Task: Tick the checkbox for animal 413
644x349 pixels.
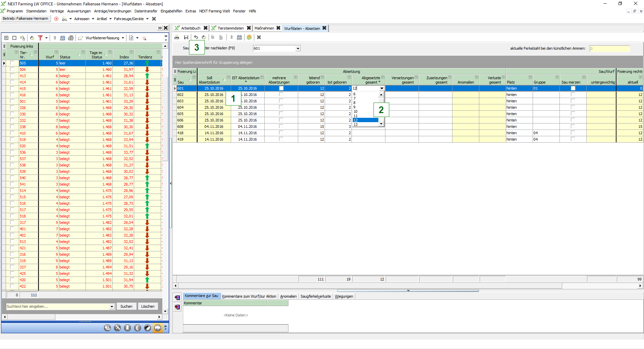Action: [x=12, y=76]
